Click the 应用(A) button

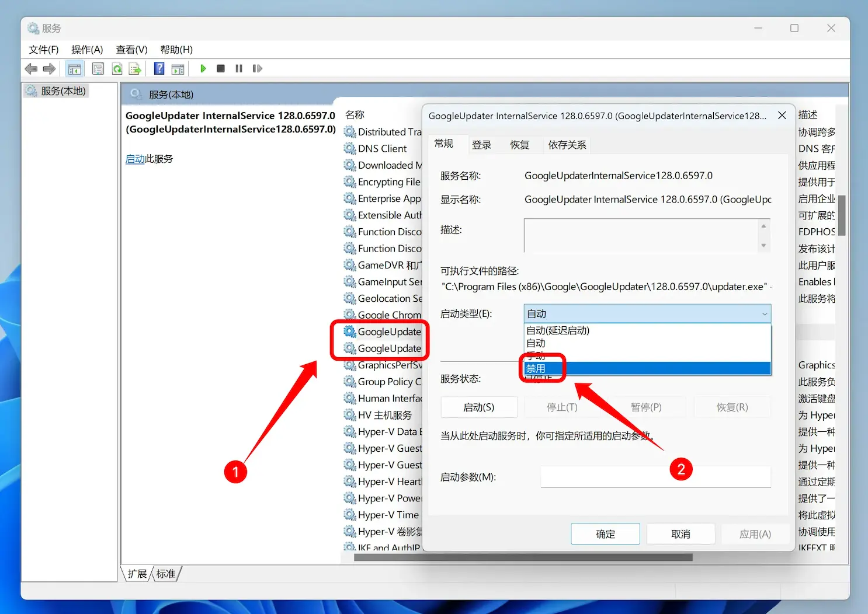[755, 534]
